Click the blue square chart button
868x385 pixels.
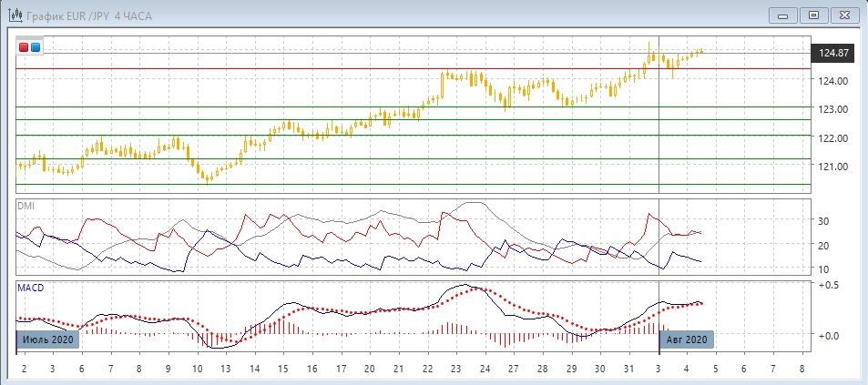pos(36,47)
